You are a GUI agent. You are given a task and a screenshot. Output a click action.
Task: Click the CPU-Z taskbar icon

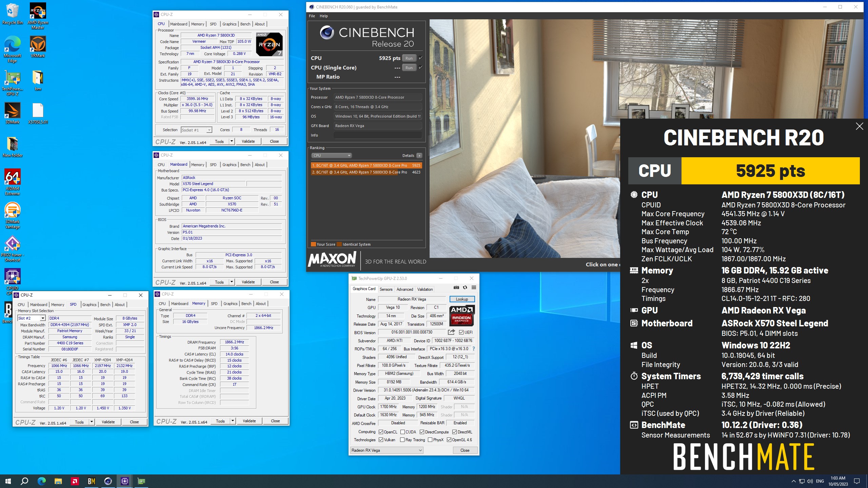point(124,481)
